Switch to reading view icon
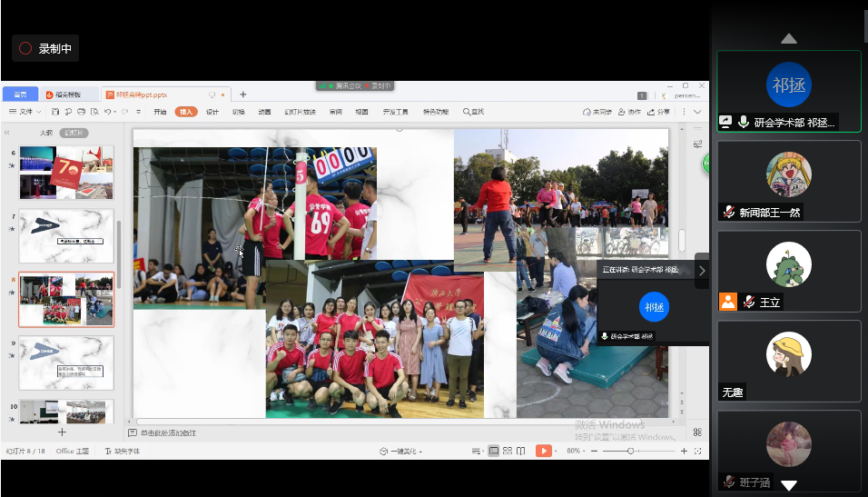 point(521,451)
